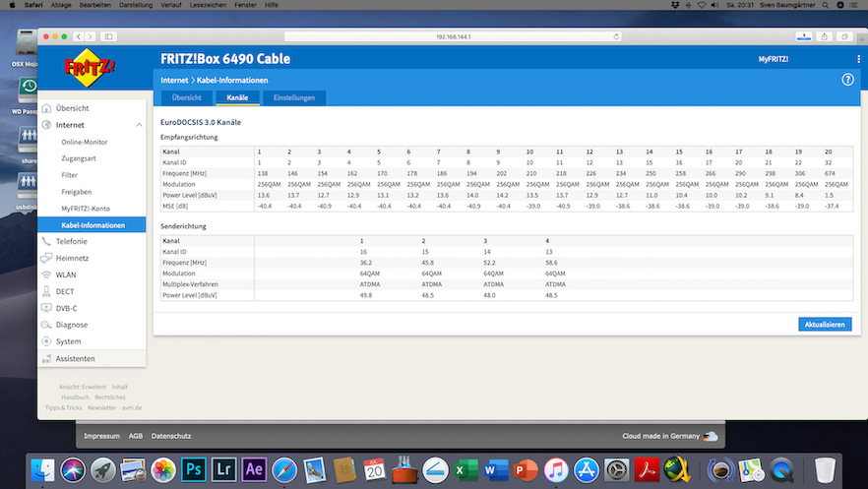Click the Internet breadcrumb link
The width and height of the screenshot is (868, 489).
(x=174, y=81)
